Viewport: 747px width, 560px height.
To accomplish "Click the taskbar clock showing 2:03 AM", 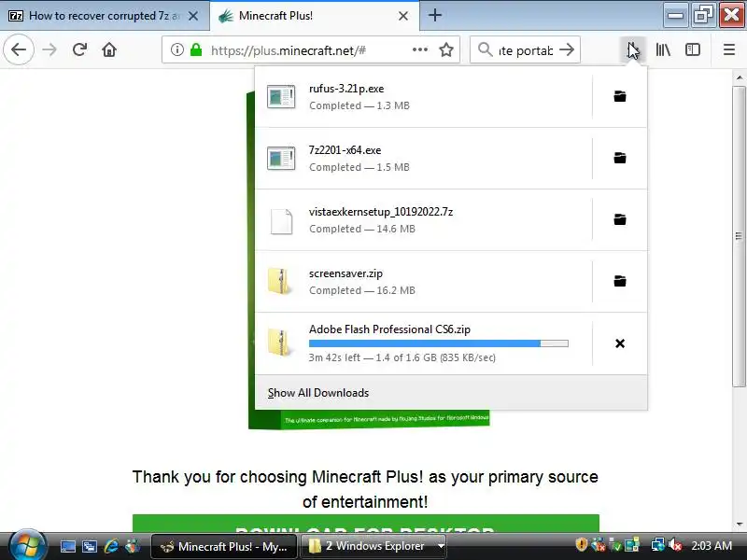I will tap(712, 546).
